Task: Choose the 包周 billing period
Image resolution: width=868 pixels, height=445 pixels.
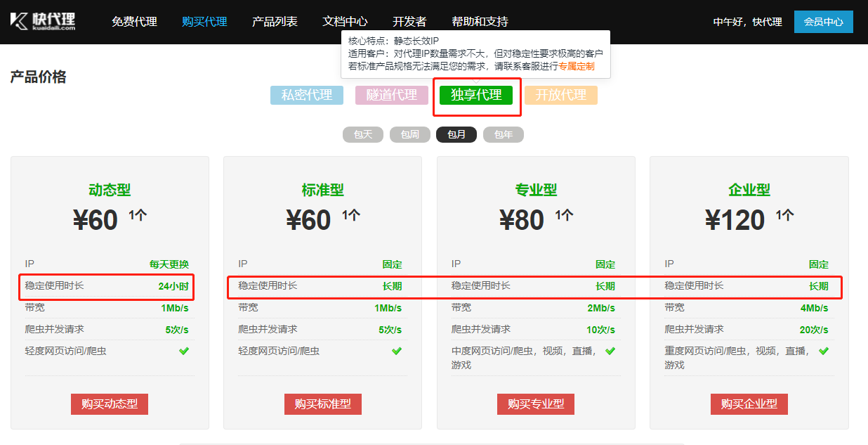Action: coord(410,134)
